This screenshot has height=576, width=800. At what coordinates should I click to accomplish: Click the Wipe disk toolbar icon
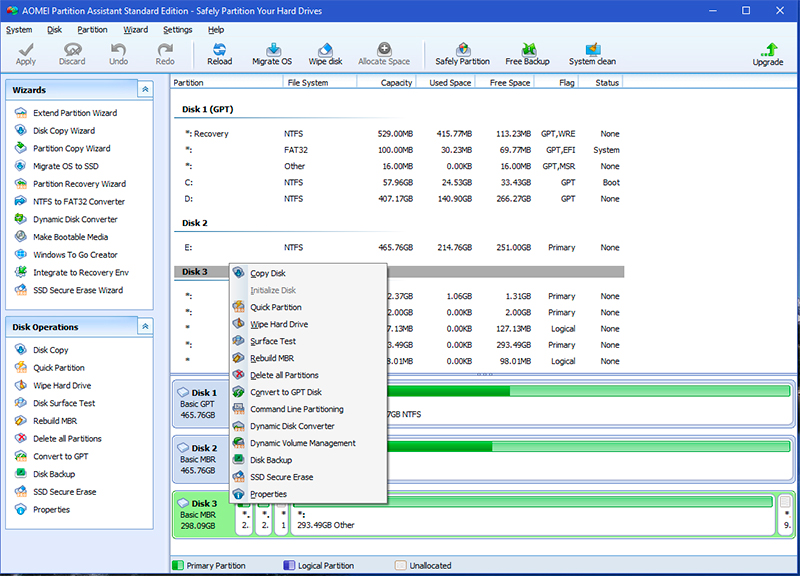pos(325,55)
